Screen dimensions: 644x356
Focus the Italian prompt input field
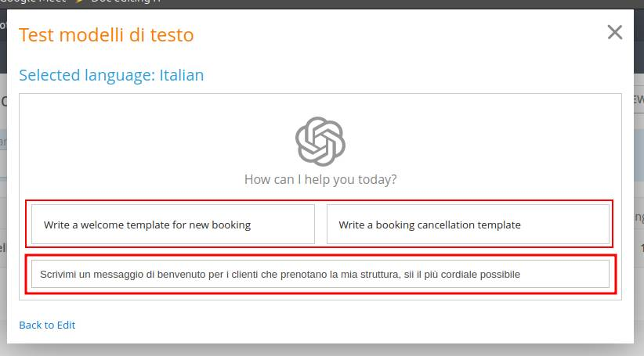[x=320, y=274]
